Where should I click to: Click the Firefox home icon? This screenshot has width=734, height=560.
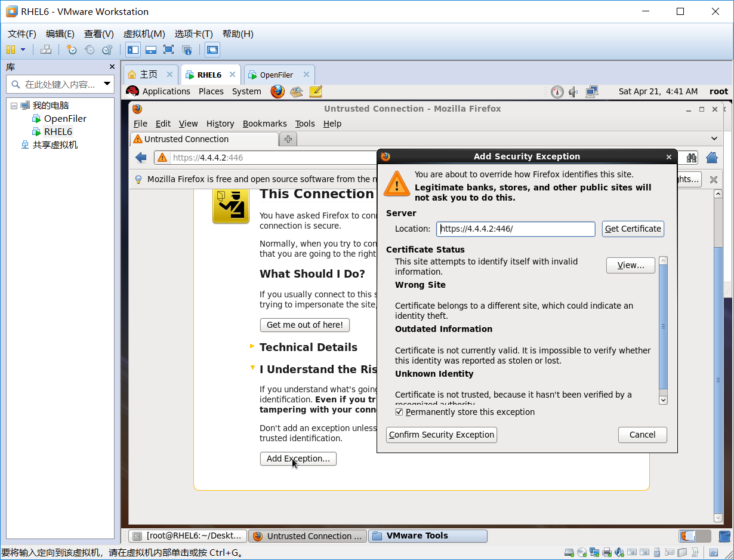712,158
